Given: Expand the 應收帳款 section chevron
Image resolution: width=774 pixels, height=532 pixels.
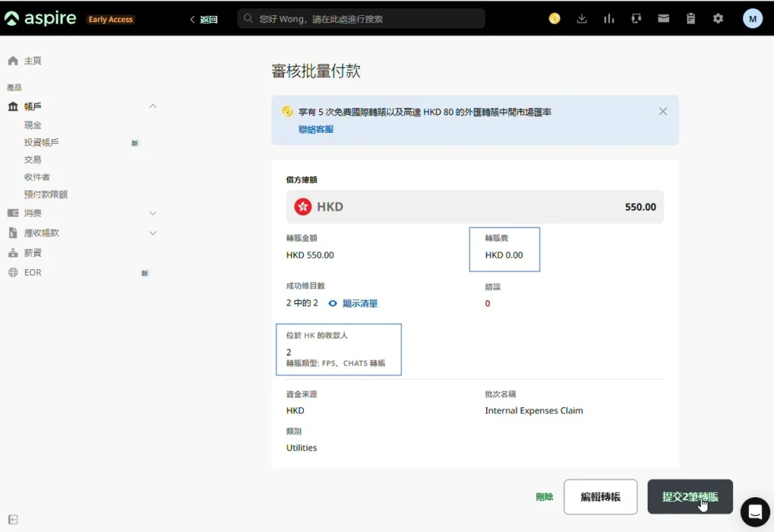Looking at the screenshot, I should tap(153, 233).
